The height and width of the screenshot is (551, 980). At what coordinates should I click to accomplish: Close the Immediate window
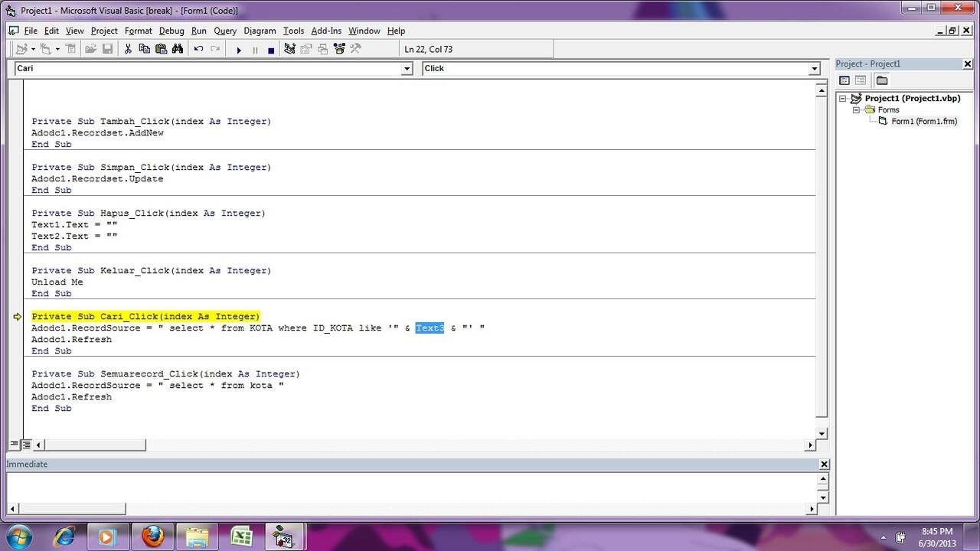[x=824, y=465]
